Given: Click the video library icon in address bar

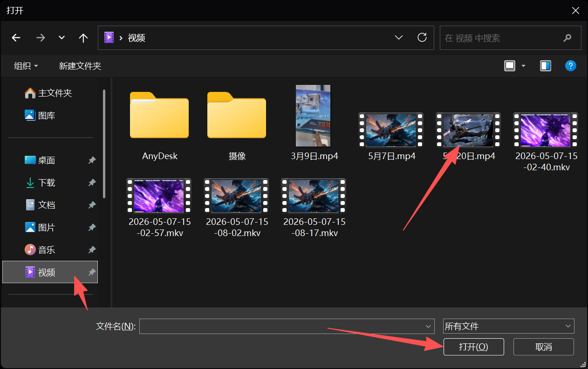Looking at the screenshot, I should coord(109,38).
